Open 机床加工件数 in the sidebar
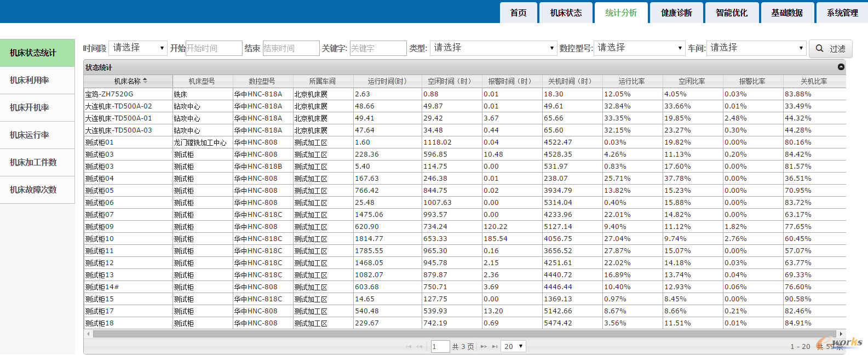The image size is (868, 355). [37, 162]
